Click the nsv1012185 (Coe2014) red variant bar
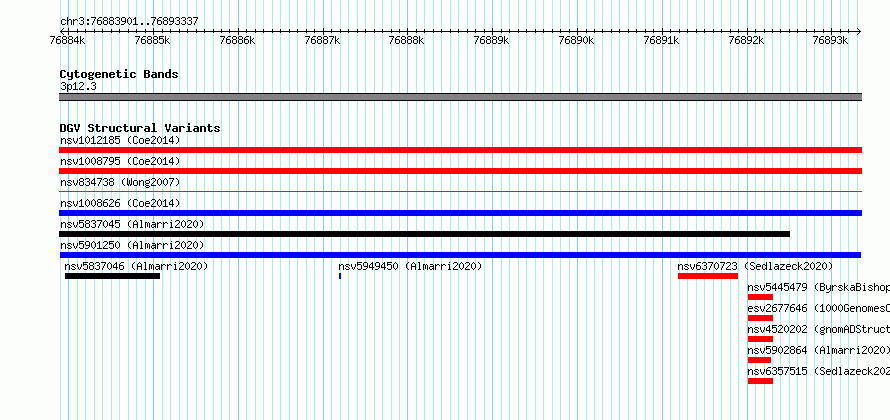The width and height of the screenshot is (890, 420). (x=460, y=150)
